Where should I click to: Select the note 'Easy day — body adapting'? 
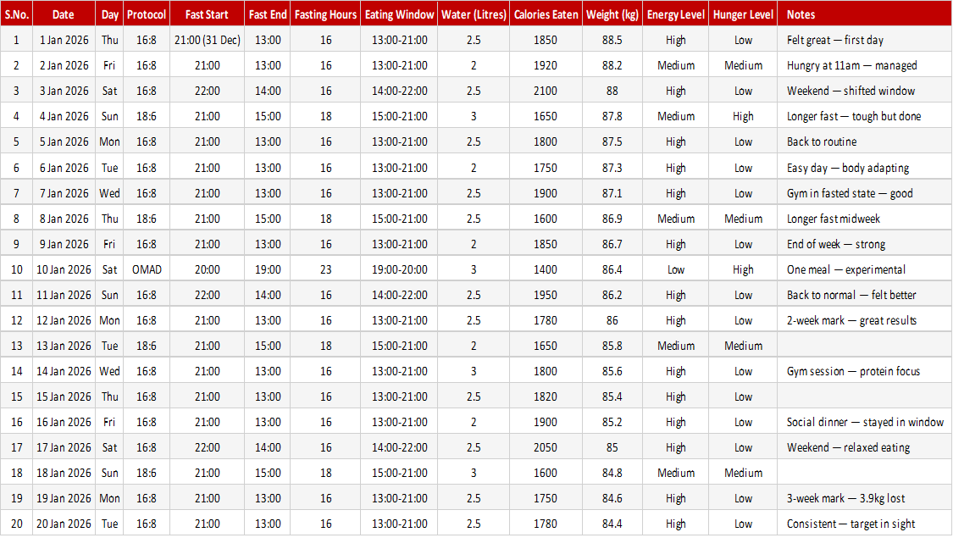[x=847, y=169]
